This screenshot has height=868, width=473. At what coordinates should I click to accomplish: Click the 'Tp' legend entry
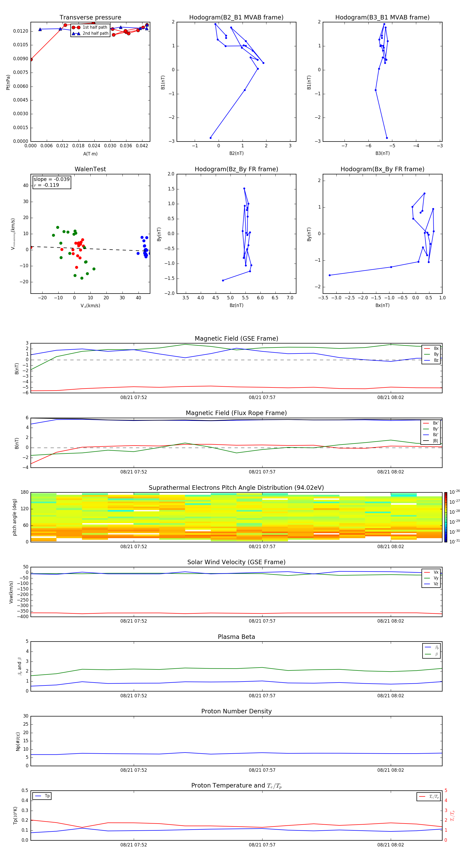(42, 796)
